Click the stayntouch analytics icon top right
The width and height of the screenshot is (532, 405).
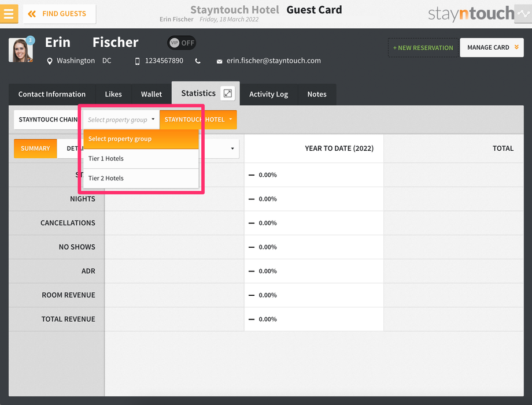coord(523,14)
